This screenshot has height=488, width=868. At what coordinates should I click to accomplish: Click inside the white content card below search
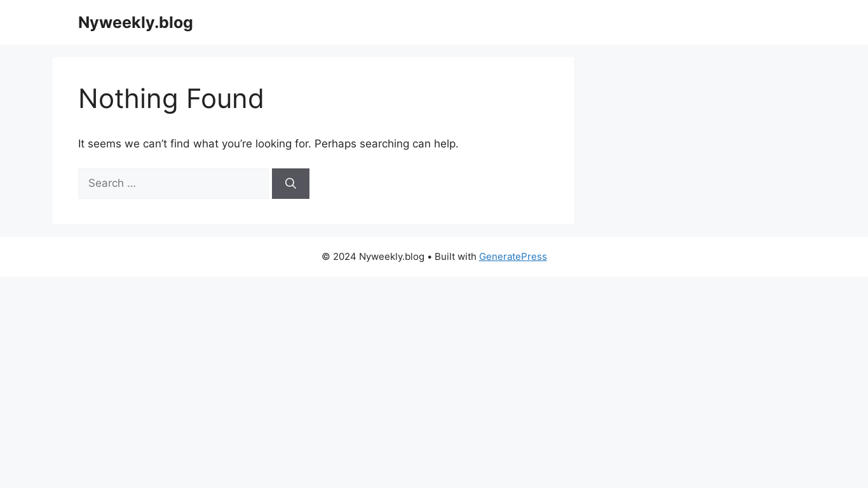pos(313,212)
